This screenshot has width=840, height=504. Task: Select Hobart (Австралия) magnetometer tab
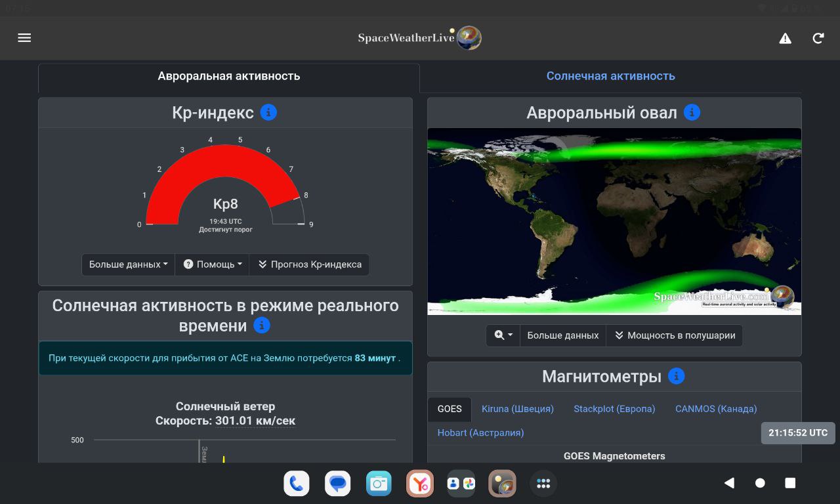pos(480,433)
